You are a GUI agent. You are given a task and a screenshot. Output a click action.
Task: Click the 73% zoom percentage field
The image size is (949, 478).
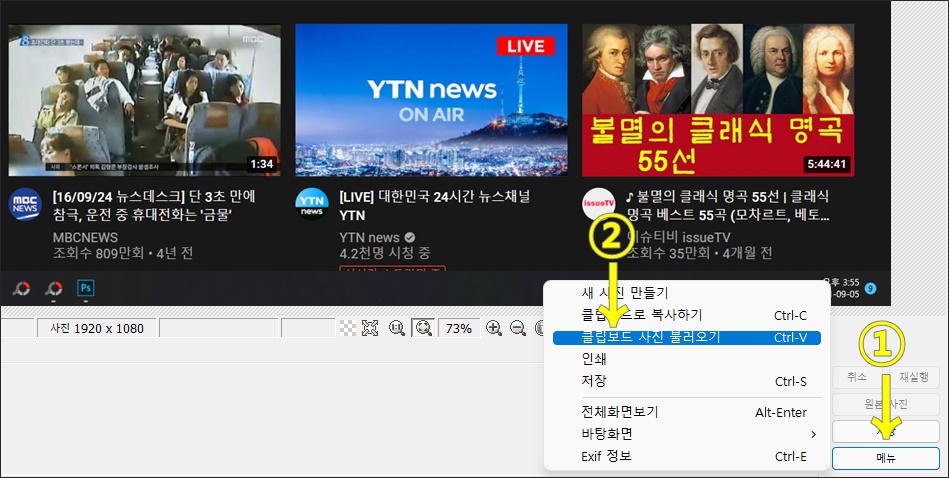point(459,328)
